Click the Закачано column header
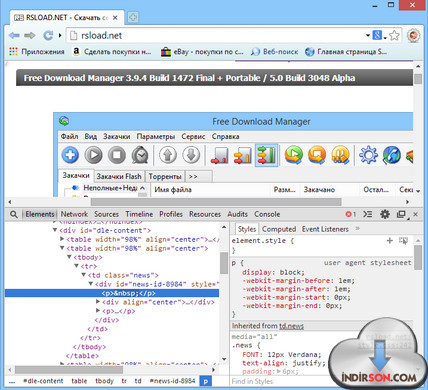Image resolution: width=428 pixels, height=390 pixels. [x=319, y=190]
